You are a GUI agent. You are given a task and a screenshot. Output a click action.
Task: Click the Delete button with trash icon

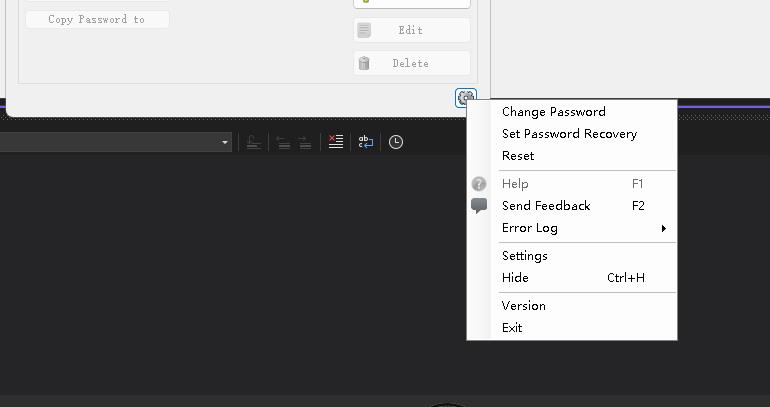point(412,63)
